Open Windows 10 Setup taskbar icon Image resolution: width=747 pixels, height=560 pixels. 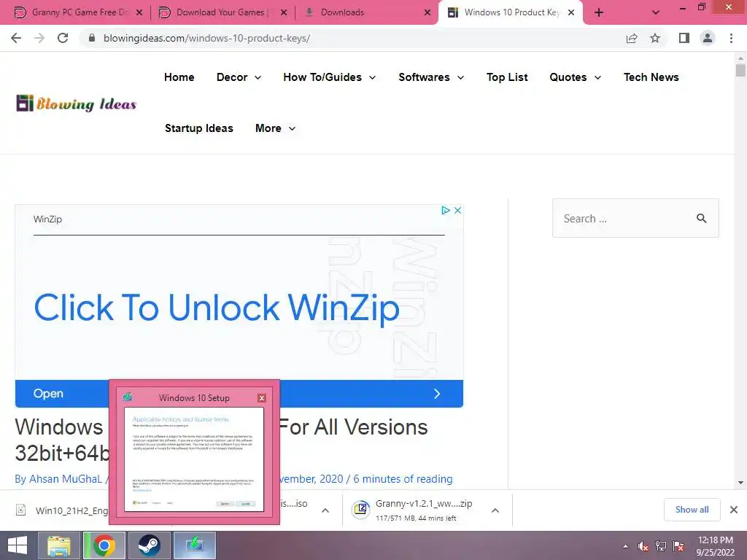(194, 545)
